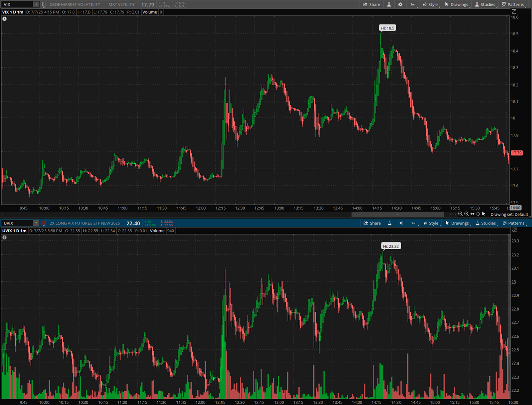Open the Patterns menu on UVIX chart
532x405 pixels.
(x=514, y=223)
